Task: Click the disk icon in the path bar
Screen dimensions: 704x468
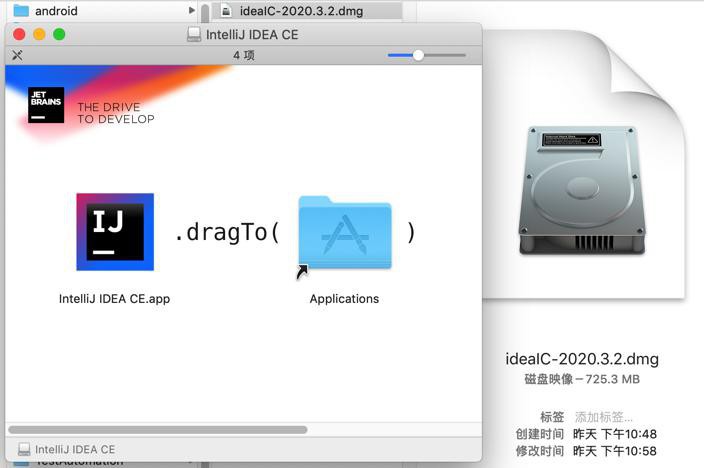Action: click(24, 449)
